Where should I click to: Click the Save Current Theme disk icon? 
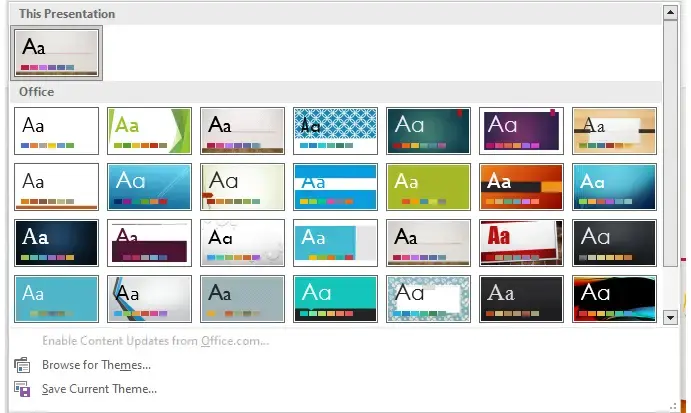pyautogui.click(x=22, y=389)
